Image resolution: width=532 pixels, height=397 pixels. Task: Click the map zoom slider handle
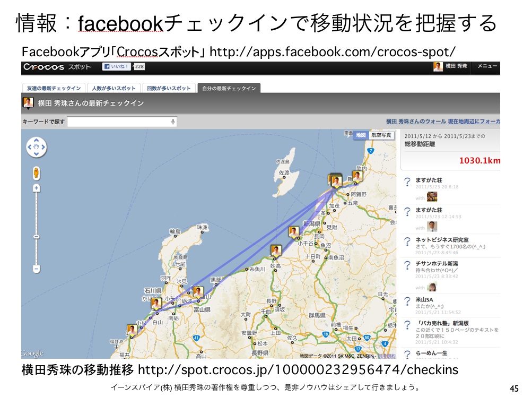36,236
